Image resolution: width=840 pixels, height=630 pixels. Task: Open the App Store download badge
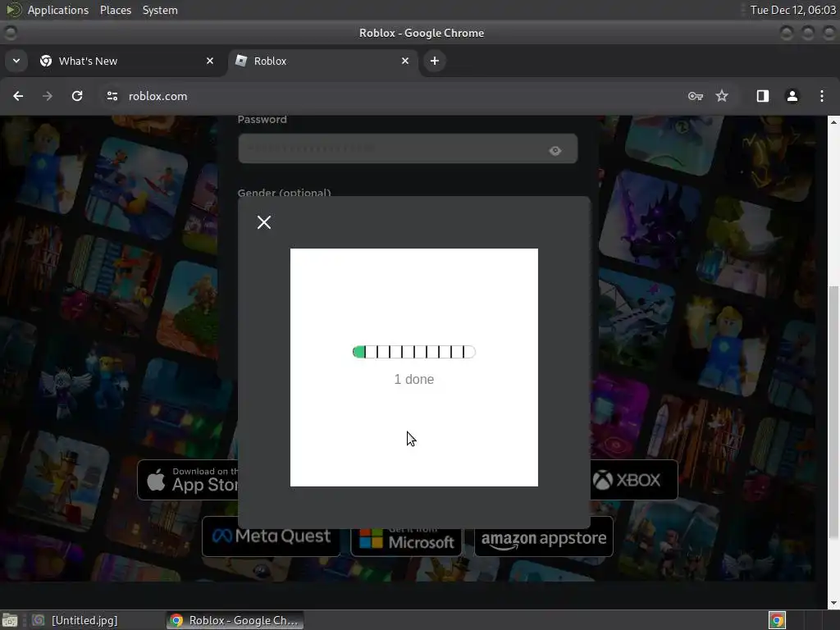pyautogui.click(x=188, y=480)
